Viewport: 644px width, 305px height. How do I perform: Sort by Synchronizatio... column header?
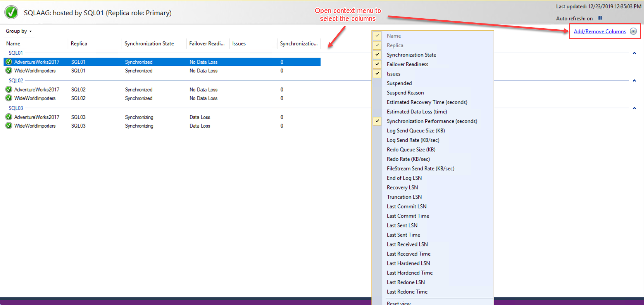299,43
